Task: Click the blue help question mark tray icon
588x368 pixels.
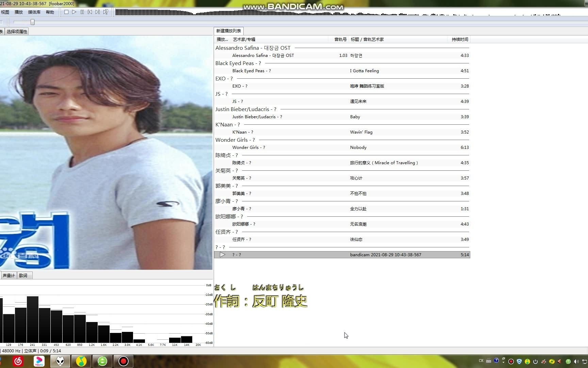Action: pos(496,361)
